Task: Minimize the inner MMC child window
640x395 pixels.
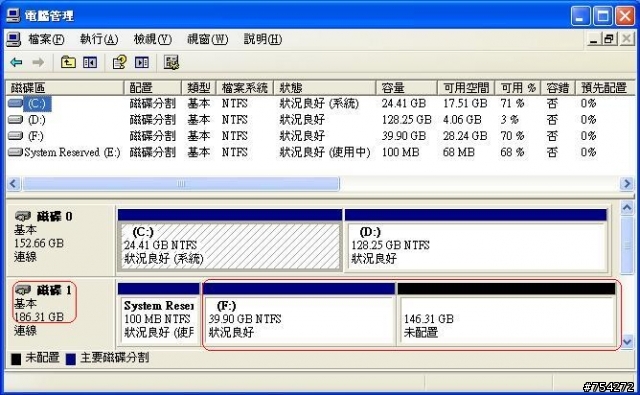Action: tap(593, 39)
